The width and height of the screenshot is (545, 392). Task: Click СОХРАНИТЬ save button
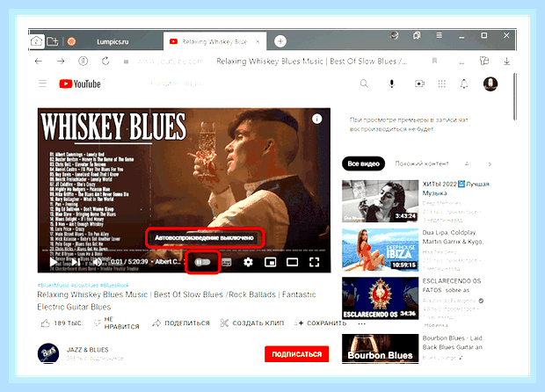(x=320, y=323)
